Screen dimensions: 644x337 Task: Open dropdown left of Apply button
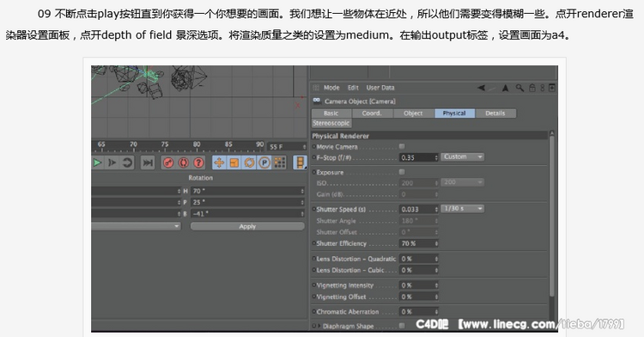pos(136,226)
